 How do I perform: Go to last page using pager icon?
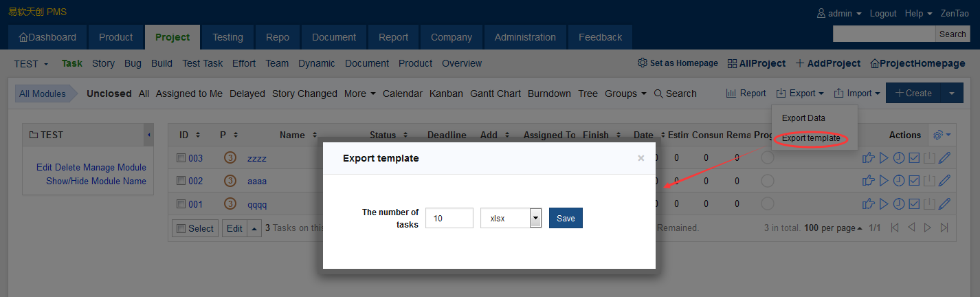944,228
